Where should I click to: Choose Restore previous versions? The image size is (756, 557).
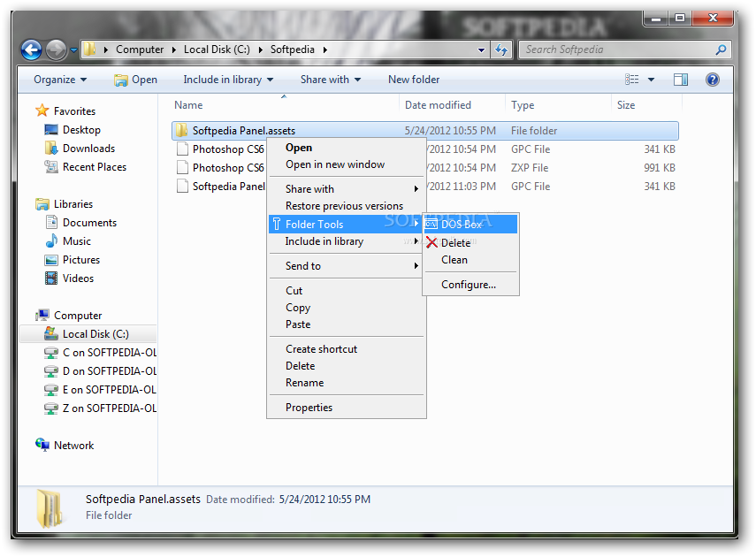coord(347,206)
